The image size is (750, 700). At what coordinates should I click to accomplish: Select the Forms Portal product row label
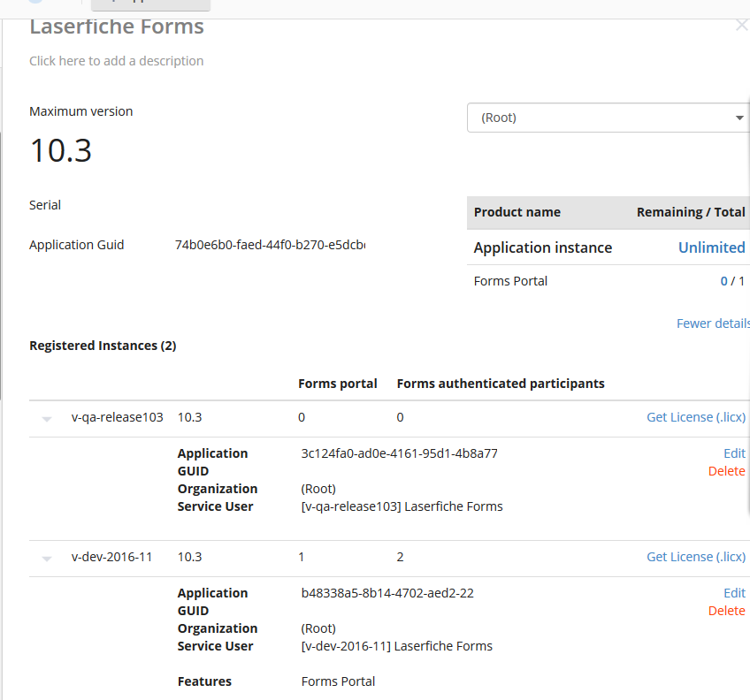tap(510, 281)
